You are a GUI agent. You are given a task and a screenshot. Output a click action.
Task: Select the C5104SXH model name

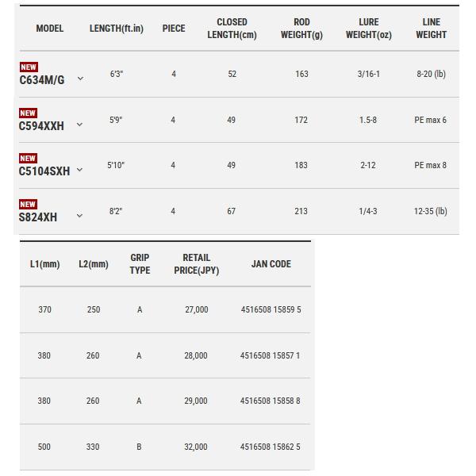pos(44,171)
